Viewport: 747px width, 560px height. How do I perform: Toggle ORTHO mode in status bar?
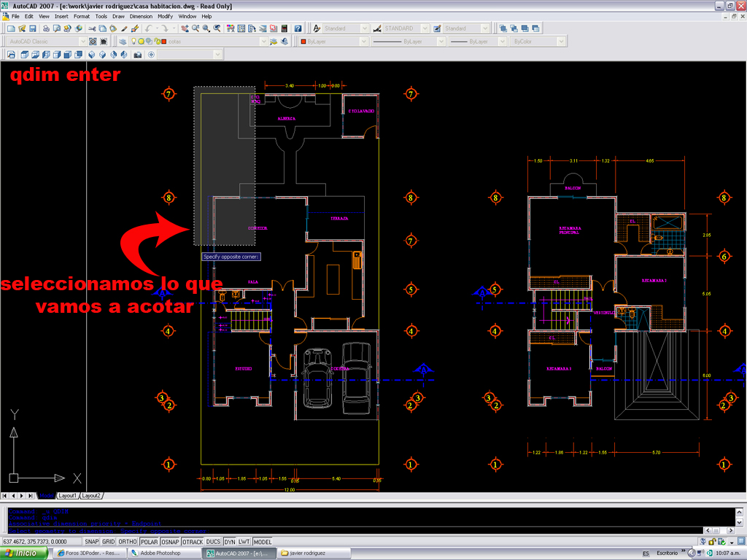point(127,542)
